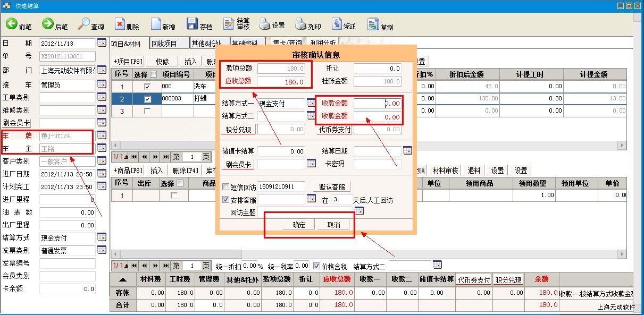The height and width of the screenshot is (315, 644).
Task: Open the 结算日期 calendar picker
Action: 407,151
